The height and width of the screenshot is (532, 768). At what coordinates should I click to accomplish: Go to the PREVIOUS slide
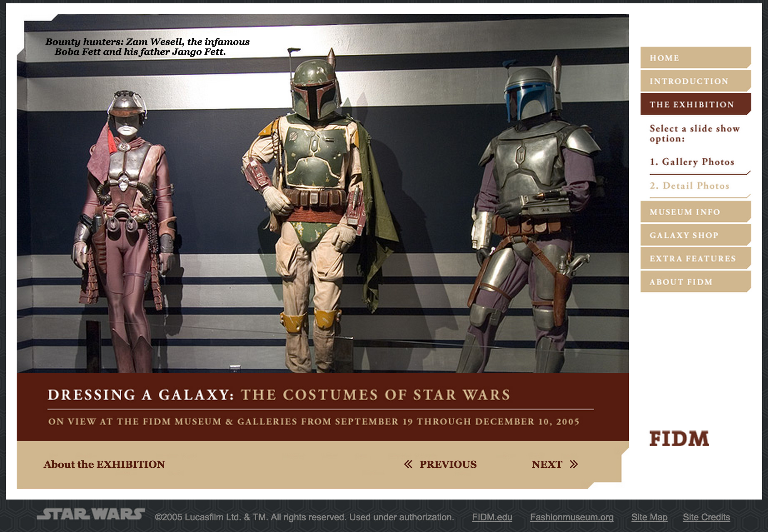tap(448, 464)
